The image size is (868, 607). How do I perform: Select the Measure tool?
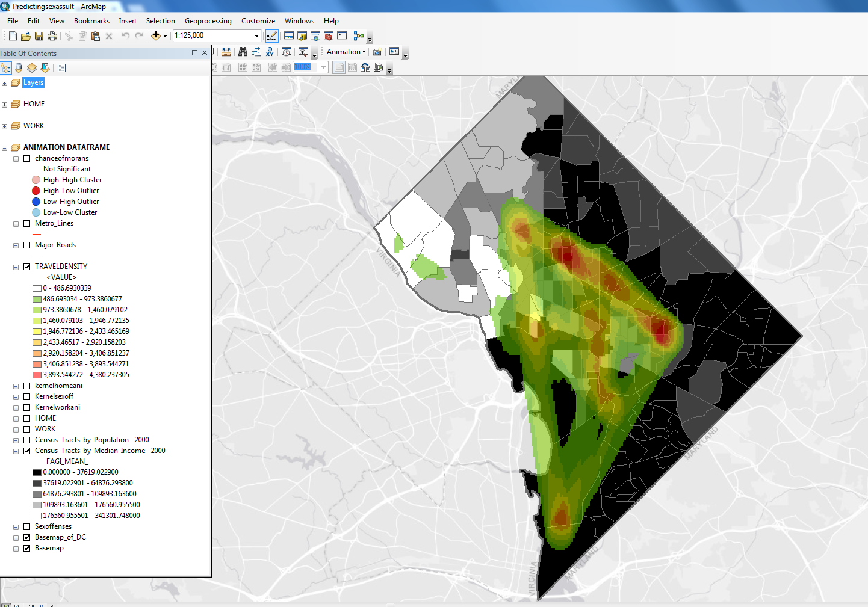pos(226,52)
